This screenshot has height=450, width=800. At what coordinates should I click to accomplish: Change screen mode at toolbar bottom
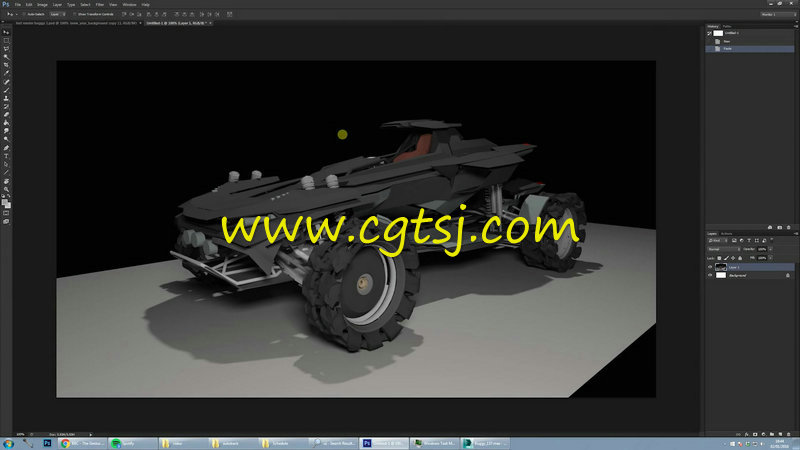click(x=6, y=221)
